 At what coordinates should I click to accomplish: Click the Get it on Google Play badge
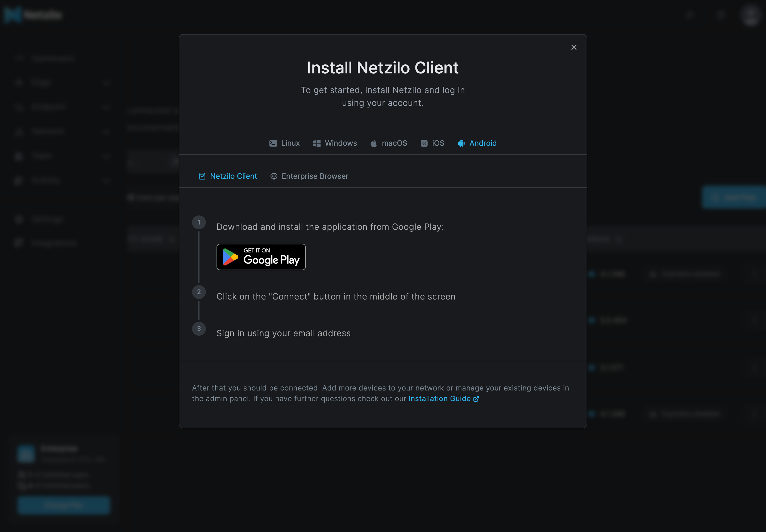point(261,257)
